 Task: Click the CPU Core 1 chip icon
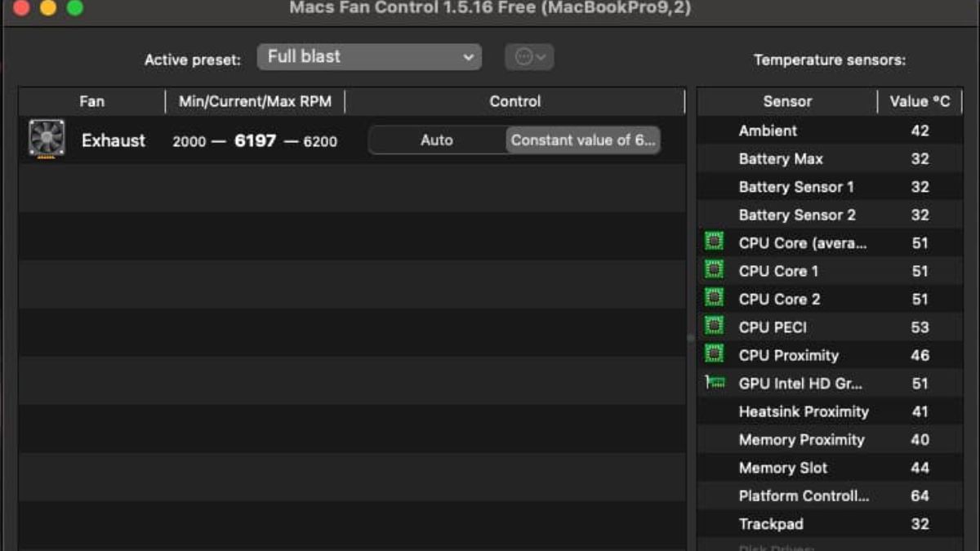(x=715, y=269)
